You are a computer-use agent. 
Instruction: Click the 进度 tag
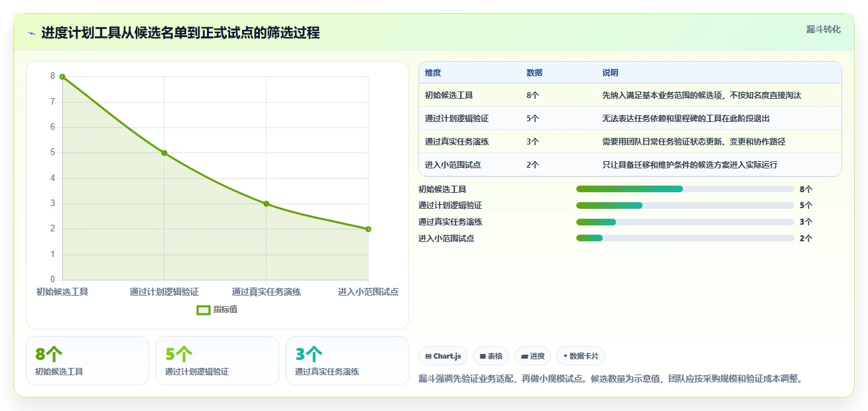(x=533, y=356)
